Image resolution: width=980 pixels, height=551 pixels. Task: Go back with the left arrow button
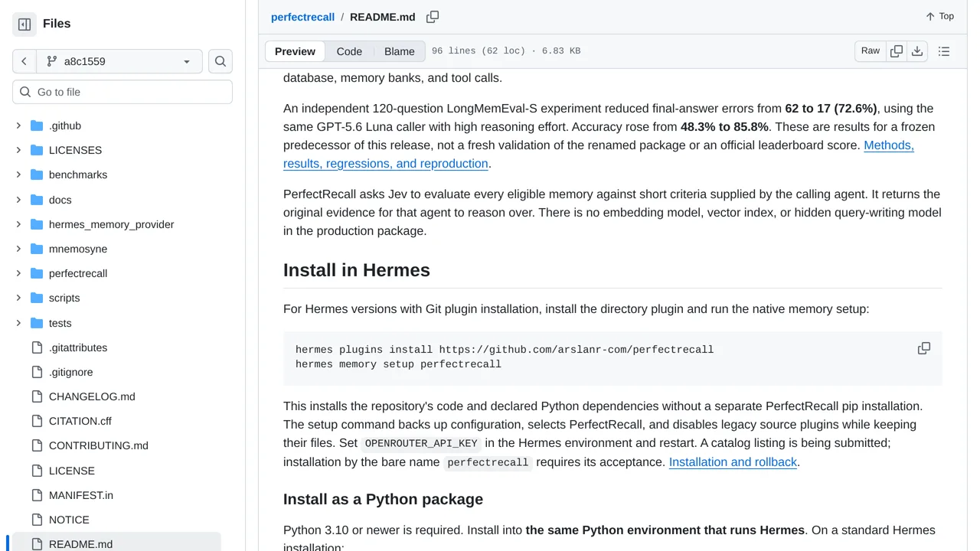(x=24, y=61)
